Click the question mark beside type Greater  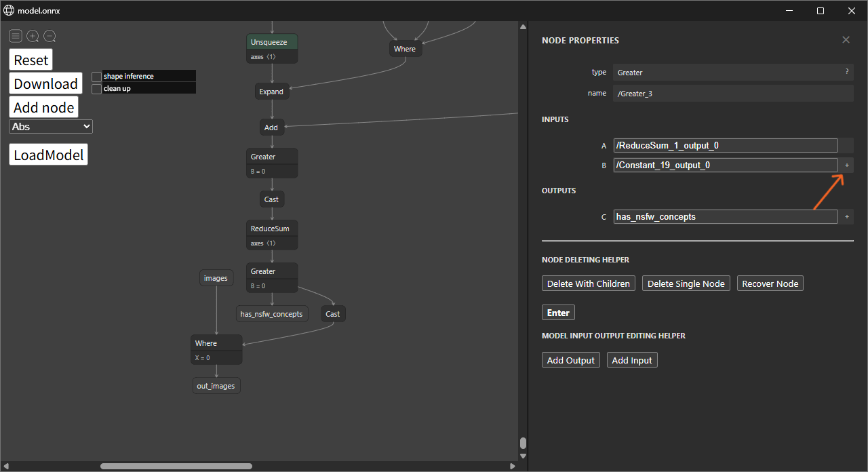(x=846, y=72)
